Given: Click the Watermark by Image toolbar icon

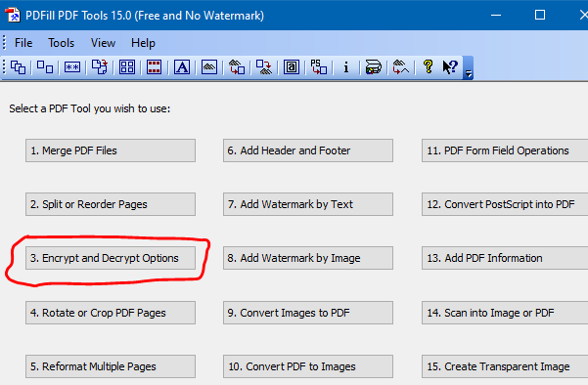Looking at the screenshot, I should [209, 67].
